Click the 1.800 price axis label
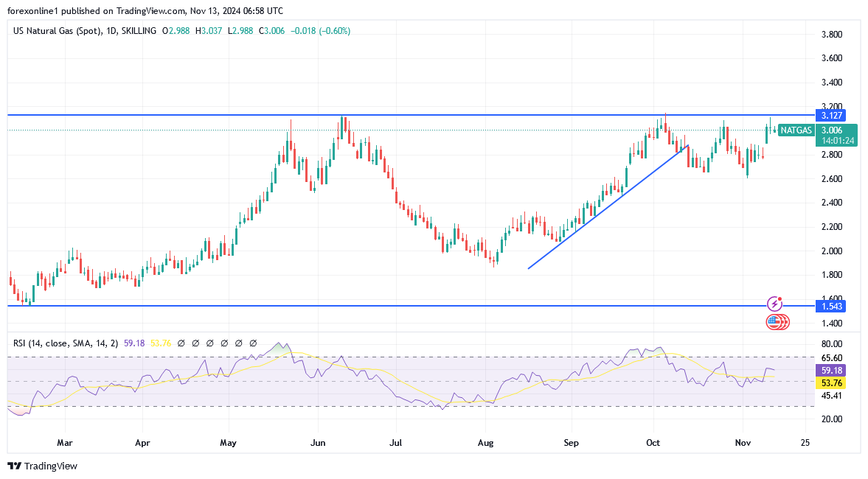Screen dimensions: 868x479 831,275
